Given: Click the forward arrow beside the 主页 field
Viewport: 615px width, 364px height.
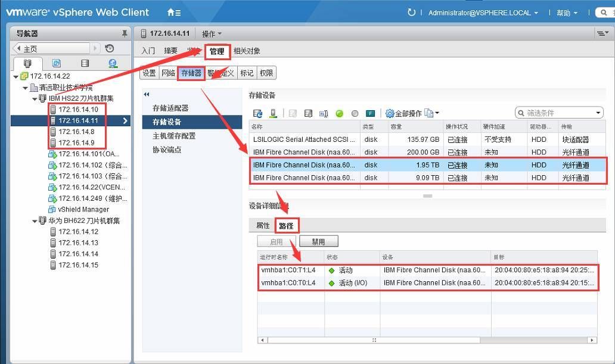Looking at the screenshot, I should pyautogui.click(x=95, y=49).
